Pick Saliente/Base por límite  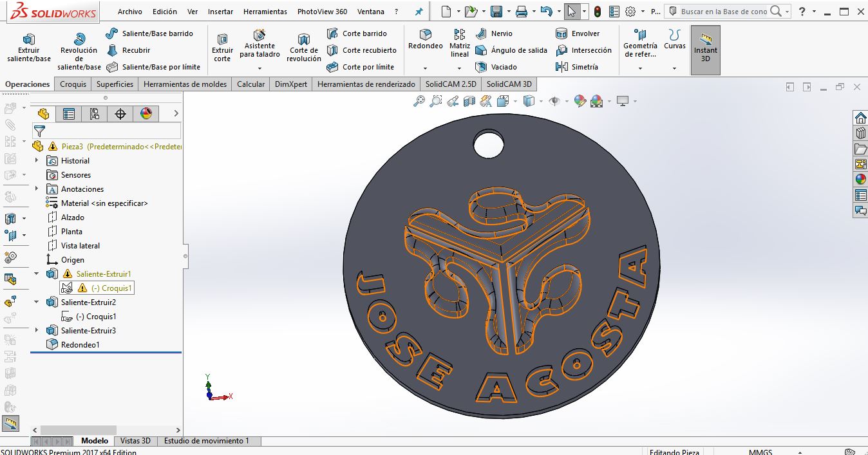pyautogui.click(x=153, y=67)
